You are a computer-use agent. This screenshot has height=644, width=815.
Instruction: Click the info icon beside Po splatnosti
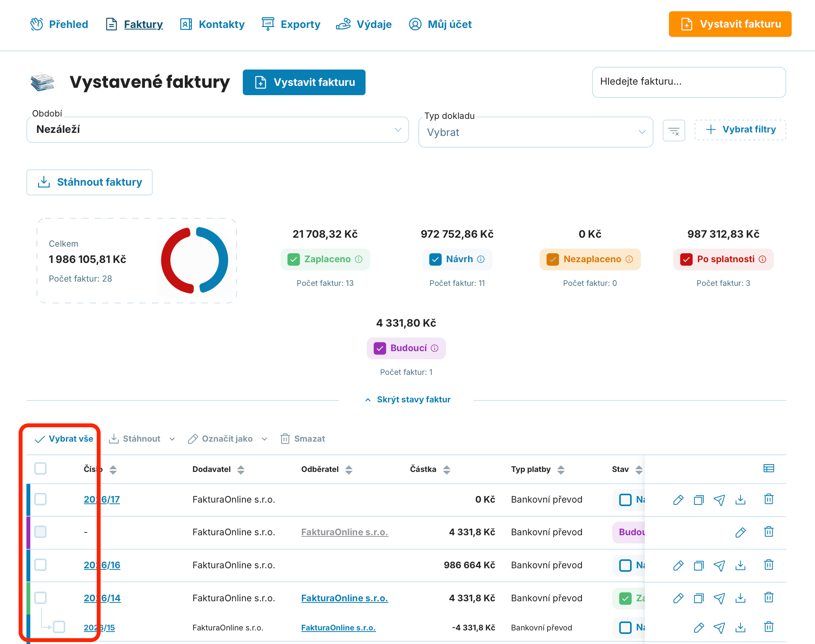pyautogui.click(x=763, y=259)
